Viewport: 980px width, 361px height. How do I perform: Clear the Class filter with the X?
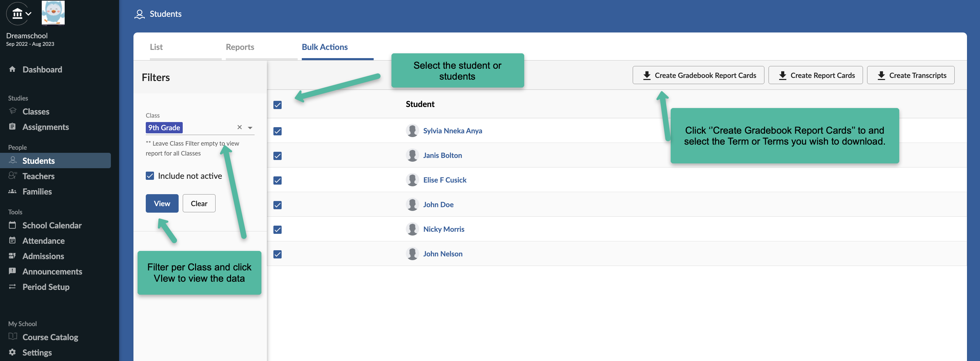click(239, 127)
